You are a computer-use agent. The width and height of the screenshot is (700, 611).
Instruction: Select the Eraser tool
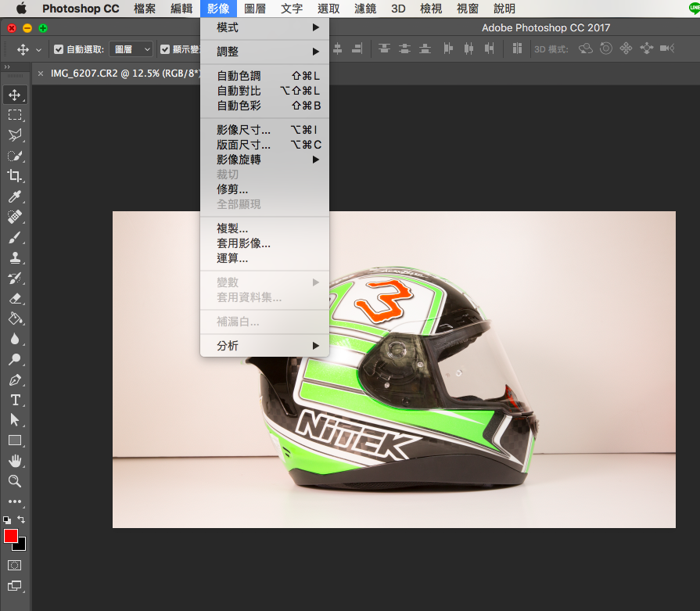coord(15,298)
